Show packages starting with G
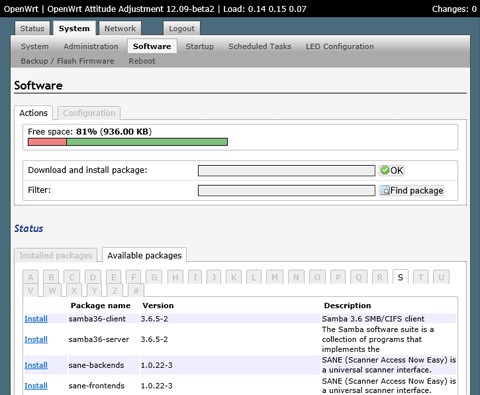480x395 pixels. (154, 277)
